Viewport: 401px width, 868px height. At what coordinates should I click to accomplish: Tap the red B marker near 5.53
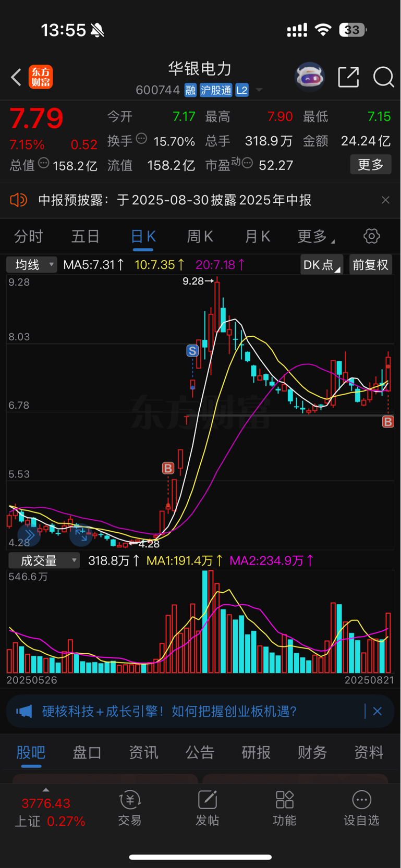(168, 468)
